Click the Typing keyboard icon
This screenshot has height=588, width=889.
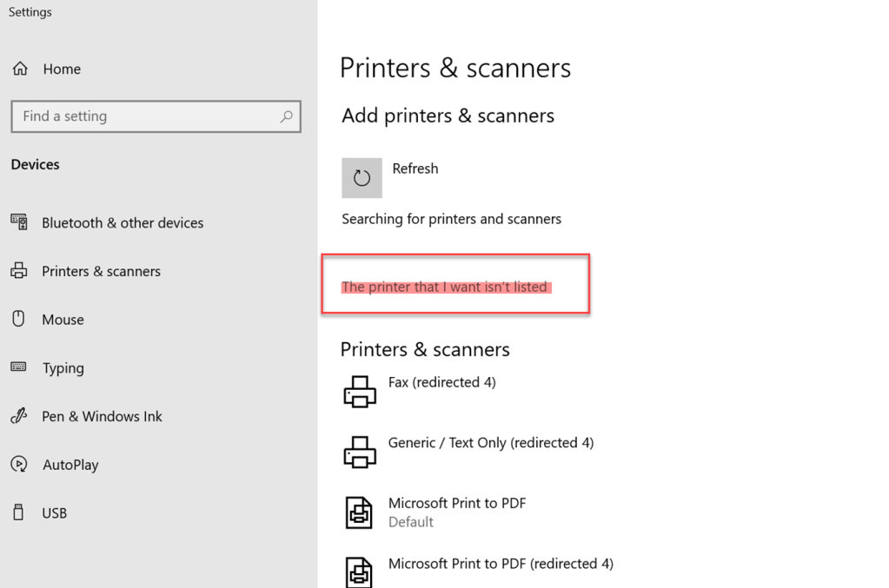pyautogui.click(x=19, y=367)
